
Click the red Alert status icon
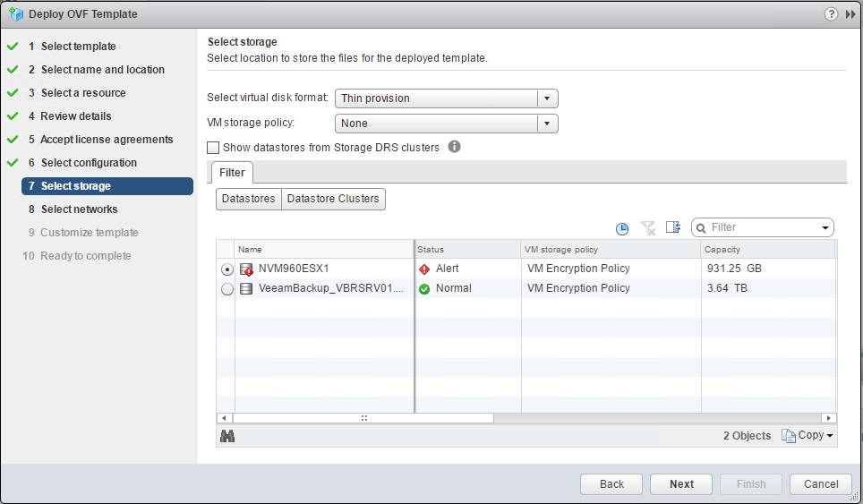click(423, 269)
